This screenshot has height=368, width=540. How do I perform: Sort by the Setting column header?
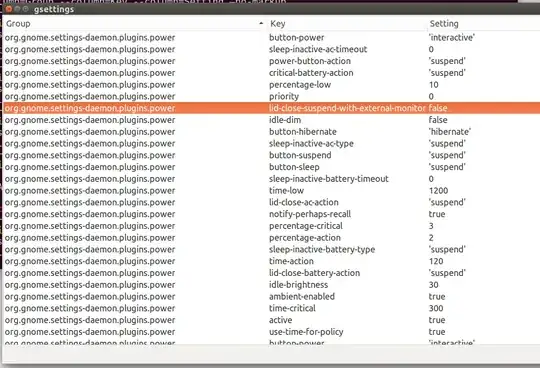(x=444, y=24)
